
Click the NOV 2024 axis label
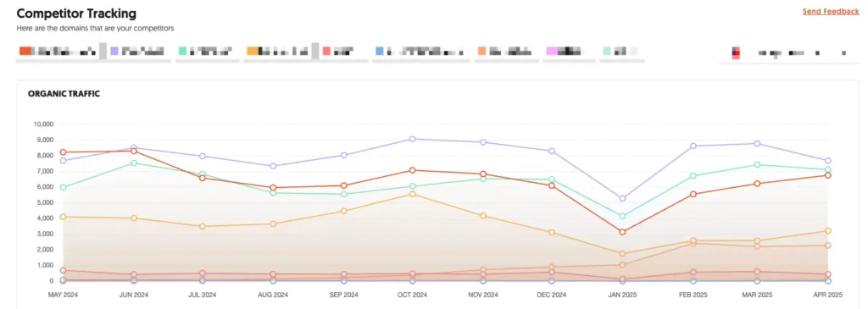point(482,295)
